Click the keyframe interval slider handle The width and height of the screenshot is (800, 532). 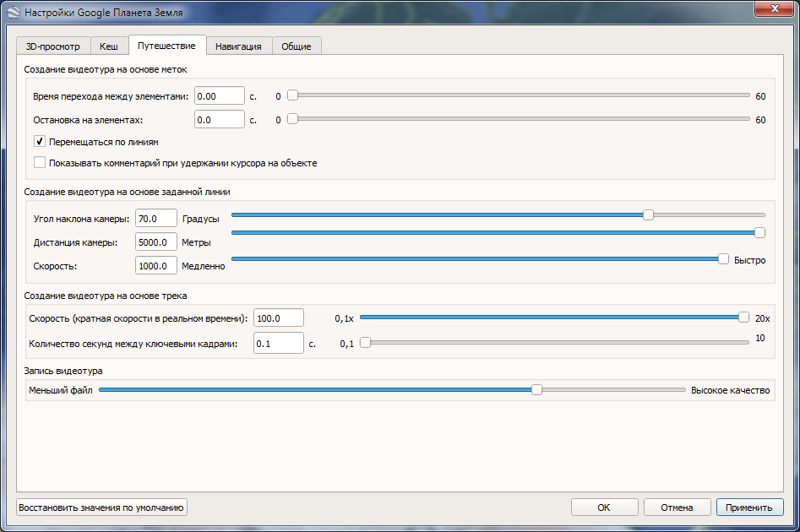coord(365,342)
